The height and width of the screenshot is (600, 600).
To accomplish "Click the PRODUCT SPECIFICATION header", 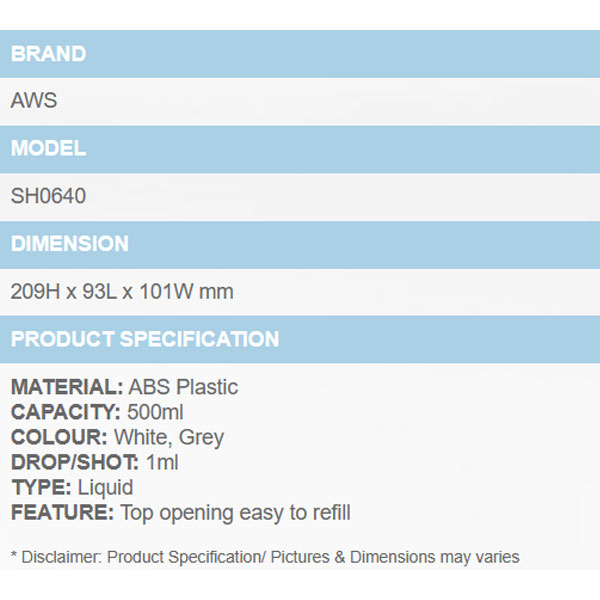I will coord(145,339).
